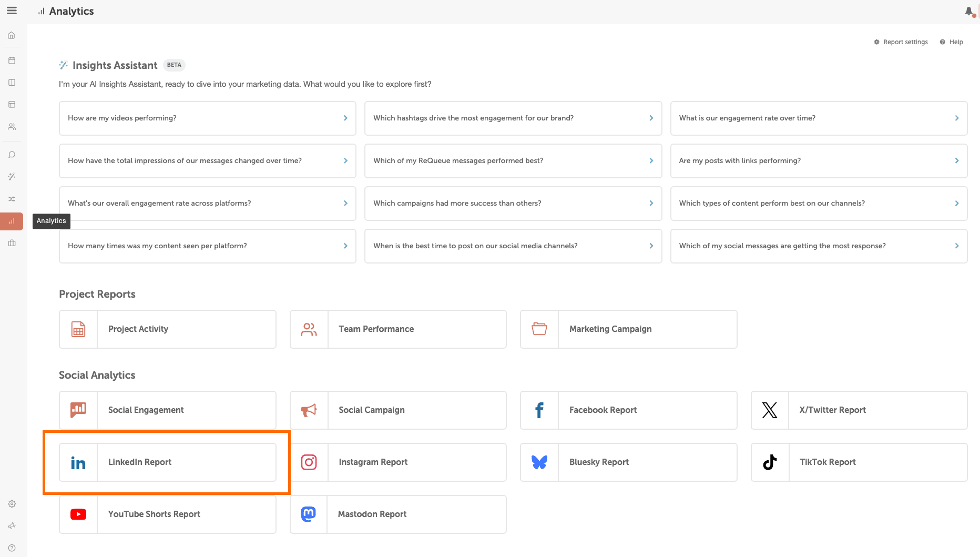Expand chevron for 'engagement rate over time'
This screenshot has height=557, width=980.
tap(957, 118)
